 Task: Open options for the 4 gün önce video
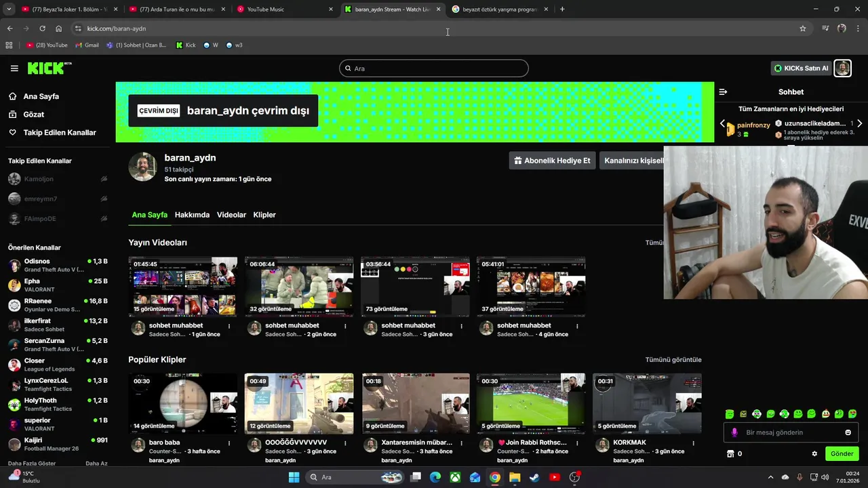pos(577,326)
